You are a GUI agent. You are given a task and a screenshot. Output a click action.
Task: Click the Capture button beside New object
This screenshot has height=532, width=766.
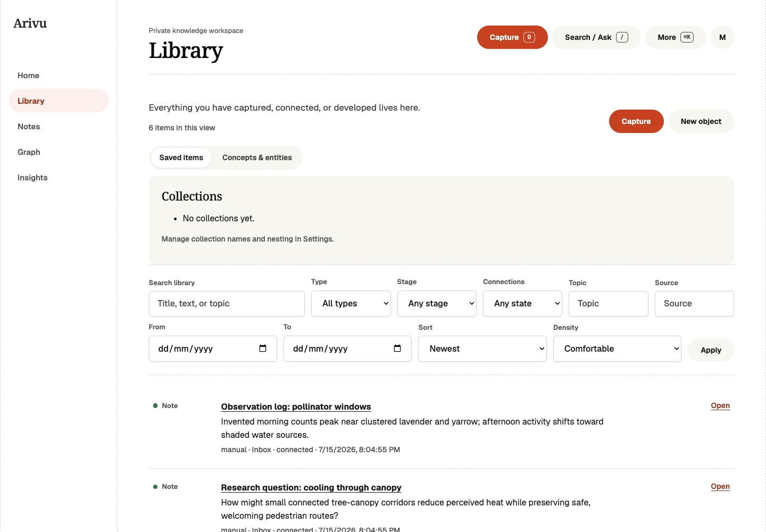636,121
